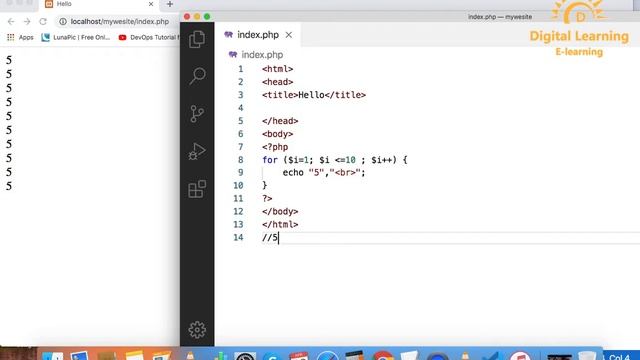This screenshot has width=640, height=360.
Task: Place cursor on the <html> line
Action: [x=278, y=69]
